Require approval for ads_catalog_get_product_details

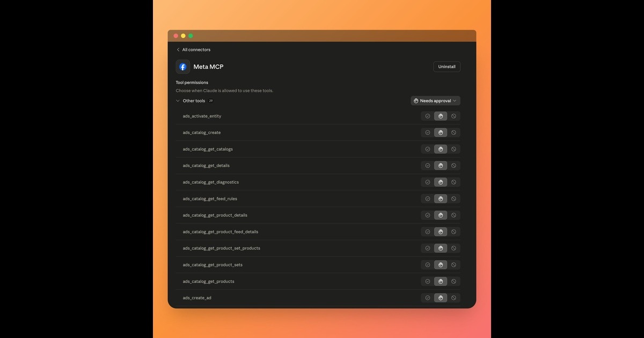pyautogui.click(x=441, y=215)
